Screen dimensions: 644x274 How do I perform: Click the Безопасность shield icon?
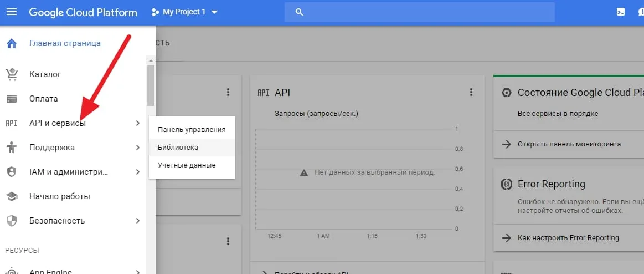(12, 221)
